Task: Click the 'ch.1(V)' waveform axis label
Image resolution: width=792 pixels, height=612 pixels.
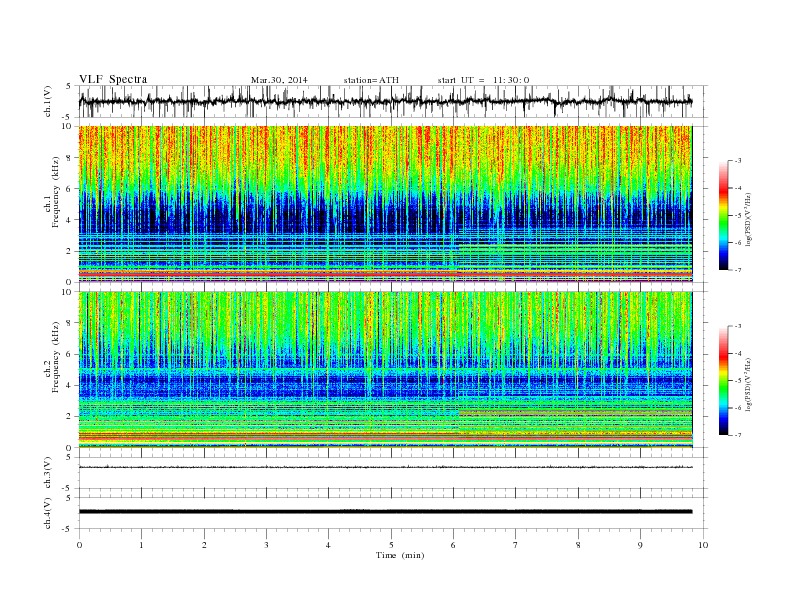Action: (x=48, y=102)
